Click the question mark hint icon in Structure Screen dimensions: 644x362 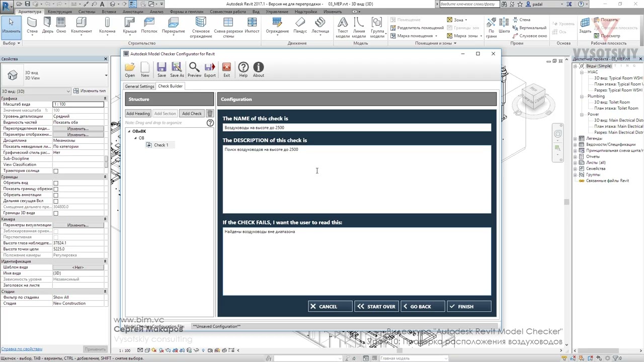210,123
